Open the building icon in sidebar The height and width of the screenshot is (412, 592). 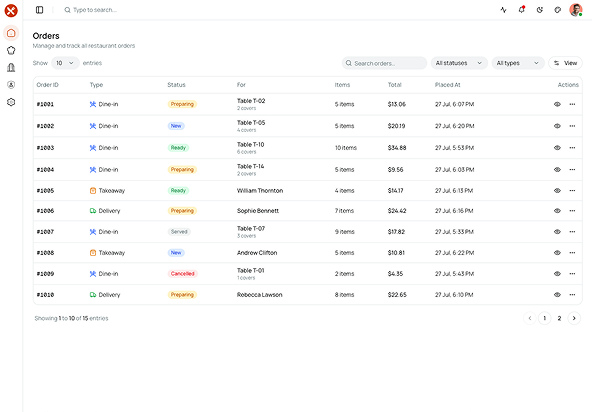(x=11, y=68)
